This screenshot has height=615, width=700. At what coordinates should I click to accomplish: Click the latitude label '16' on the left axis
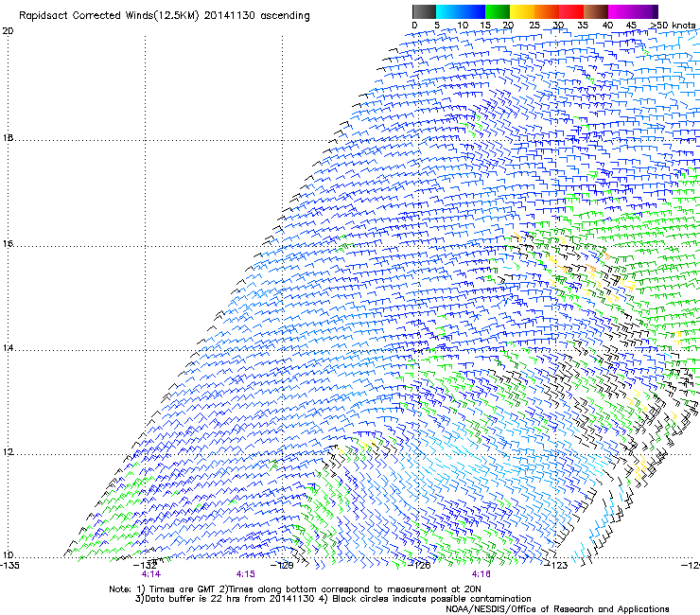[8, 243]
